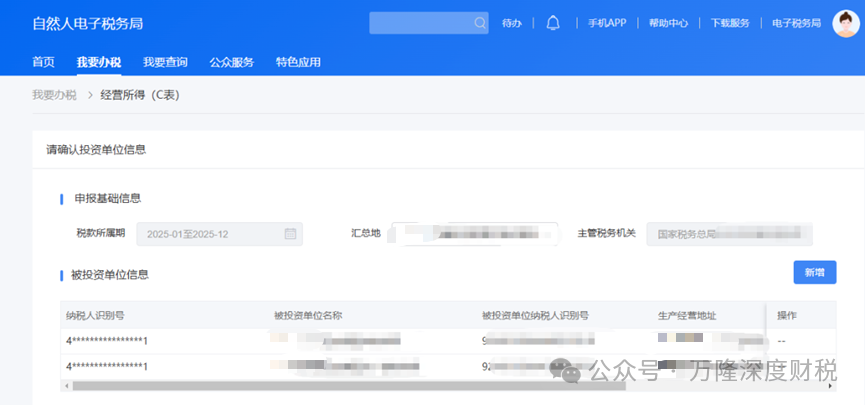Viewport: 865px width, 405px height.
Task: Open the 首页 tab
Action: pyautogui.click(x=43, y=62)
